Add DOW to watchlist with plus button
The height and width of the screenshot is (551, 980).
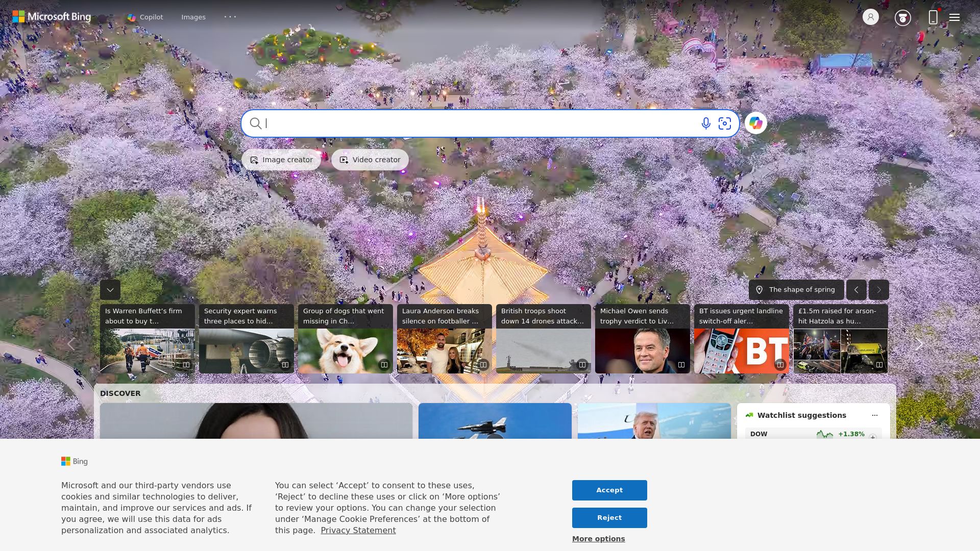tap(873, 436)
